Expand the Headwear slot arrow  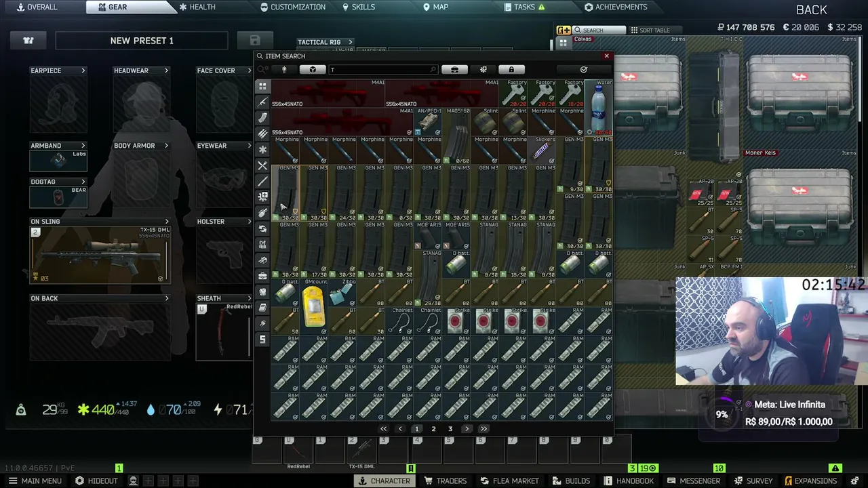click(166, 70)
